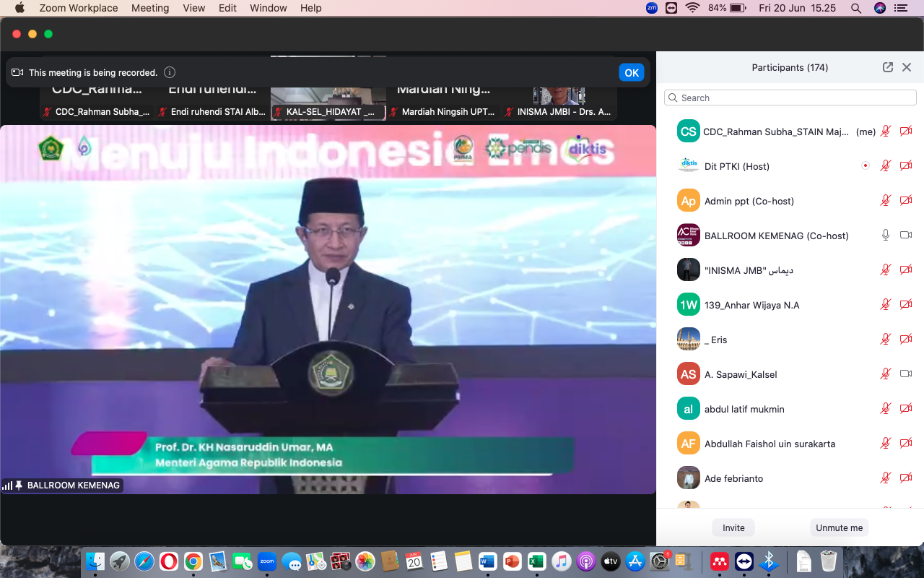Open the Window menu
This screenshot has height=578, width=924.
[269, 8]
